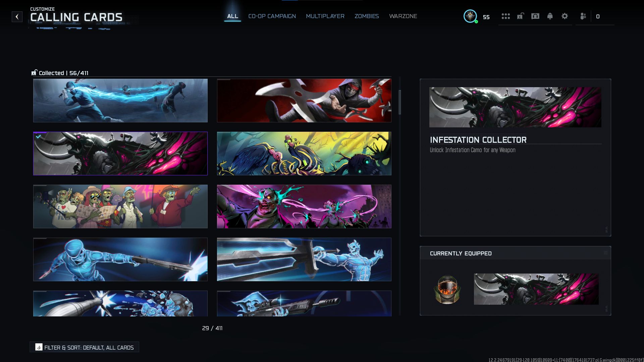Switch to the Multiplayer tab
The height and width of the screenshot is (362, 644).
[325, 16]
